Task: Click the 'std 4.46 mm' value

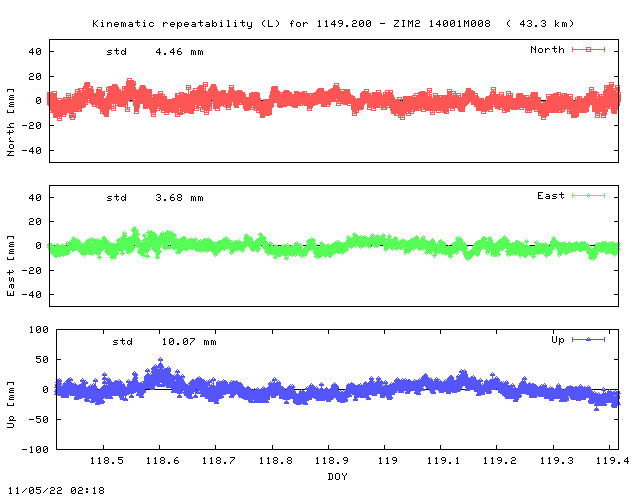Action: click(155, 52)
